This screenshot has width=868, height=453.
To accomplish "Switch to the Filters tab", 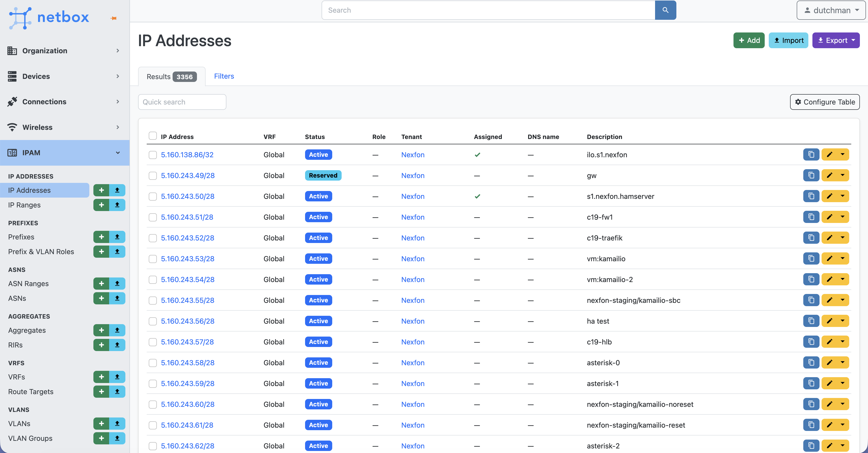I will coord(224,76).
